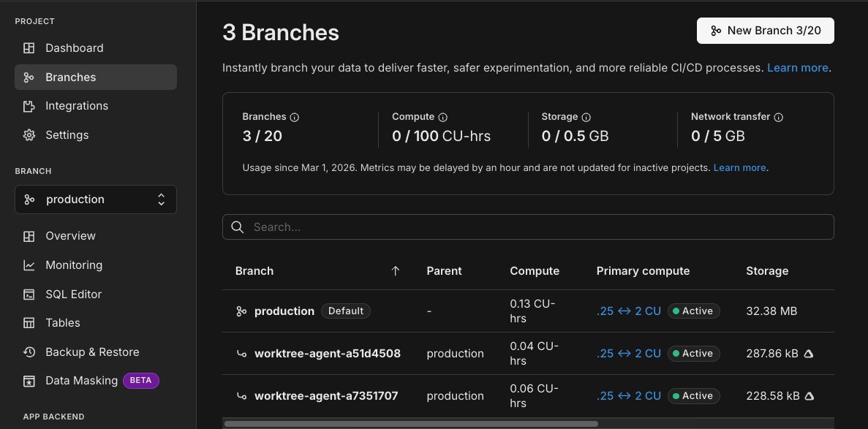Click the Storage info icon

(586, 118)
